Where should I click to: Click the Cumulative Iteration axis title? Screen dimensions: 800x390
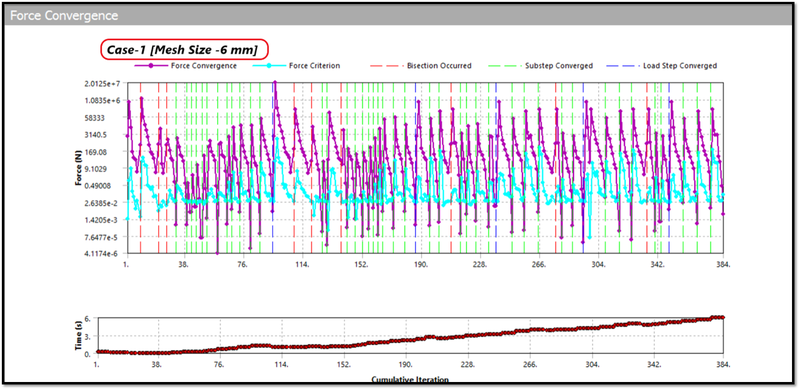(x=410, y=380)
